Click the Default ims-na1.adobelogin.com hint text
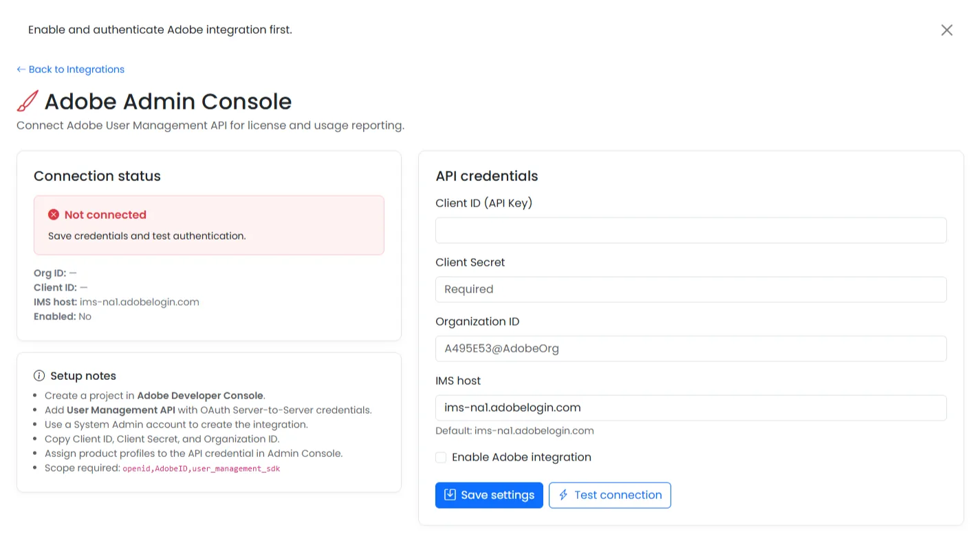The width and height of the screenshot is (980, 552). [514, 431]
